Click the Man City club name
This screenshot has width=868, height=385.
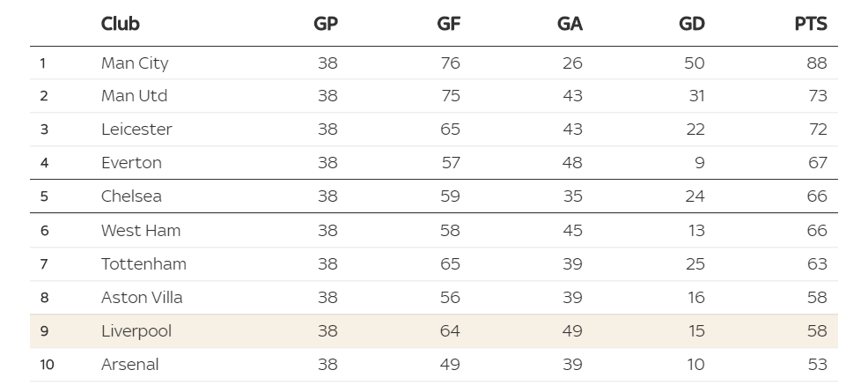135,63
